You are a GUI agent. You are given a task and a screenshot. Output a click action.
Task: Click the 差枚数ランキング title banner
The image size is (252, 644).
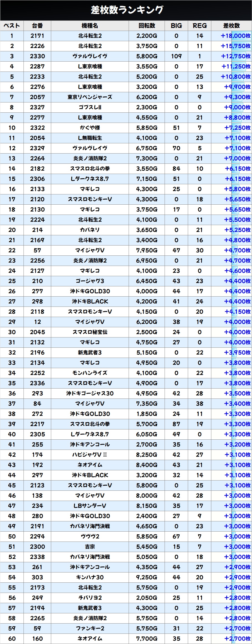[x=126, y=10]
